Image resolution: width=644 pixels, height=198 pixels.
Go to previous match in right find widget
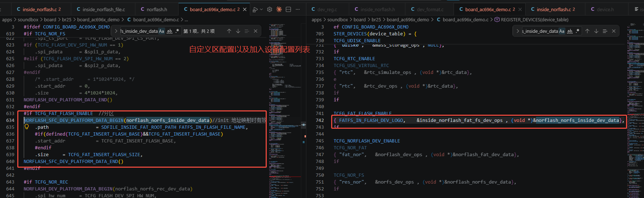coord(587,31)
